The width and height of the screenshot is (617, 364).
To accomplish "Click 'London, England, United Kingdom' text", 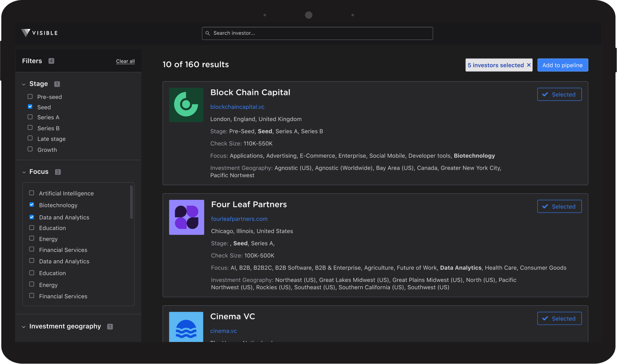I will click(256, 119).
